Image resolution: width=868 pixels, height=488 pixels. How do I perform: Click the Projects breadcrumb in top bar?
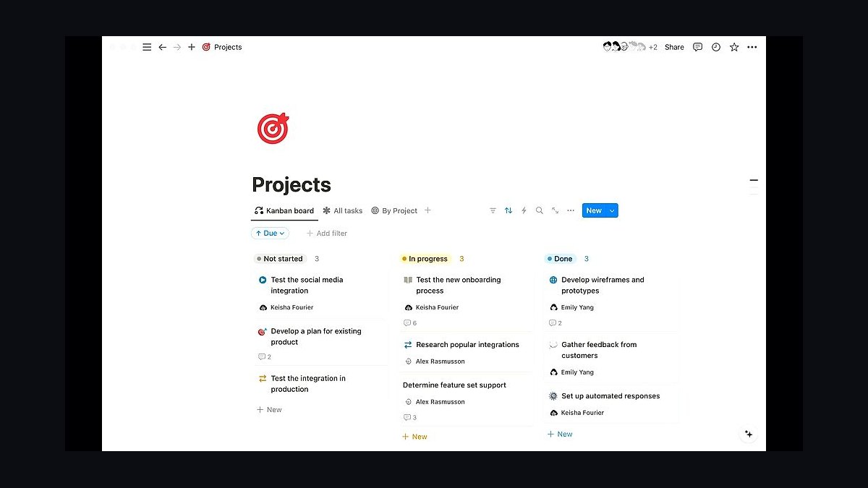click(x=221, y=47)
